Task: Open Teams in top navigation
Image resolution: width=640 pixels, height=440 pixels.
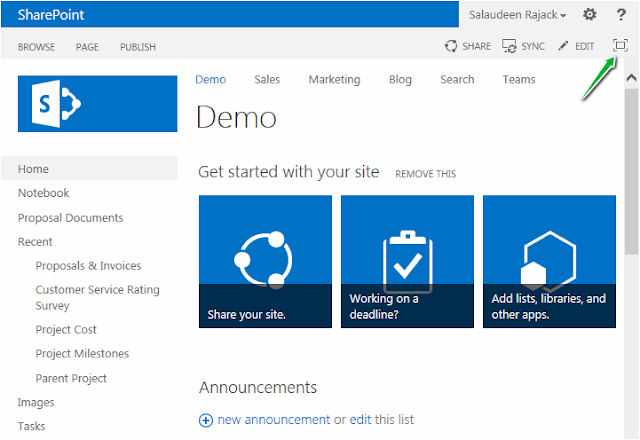Action: 518,79
